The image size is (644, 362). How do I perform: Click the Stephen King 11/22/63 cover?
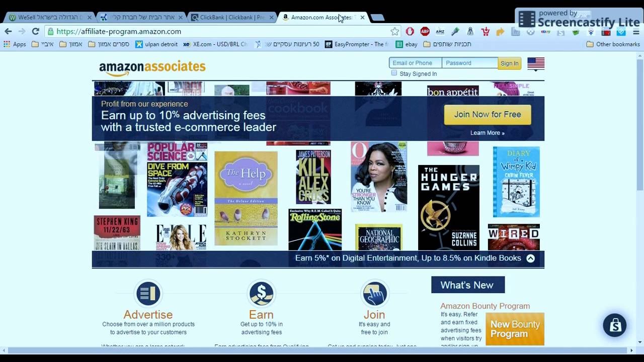[x=117, y=233]
